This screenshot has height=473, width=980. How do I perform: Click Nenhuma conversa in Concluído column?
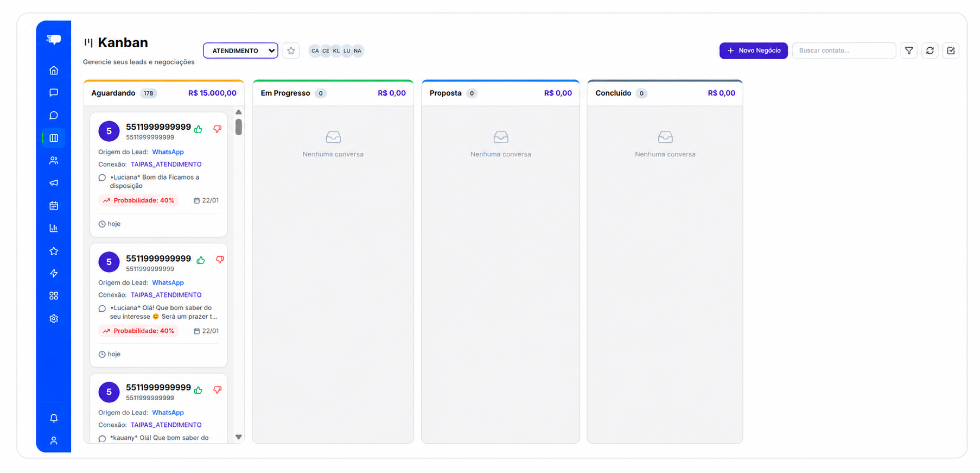665,154
